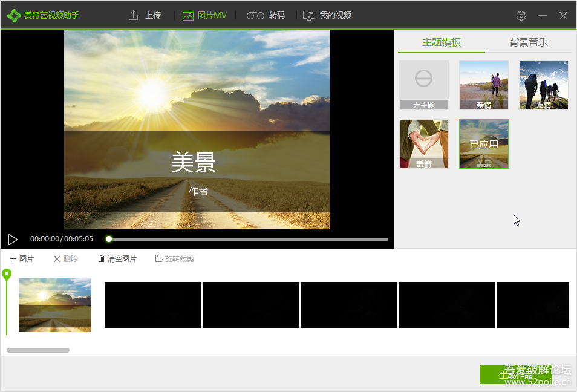Click the 旋转裁剪 rotate crop tool
Image resolution: width=577 pixels, height=392 pixels.
174,259
